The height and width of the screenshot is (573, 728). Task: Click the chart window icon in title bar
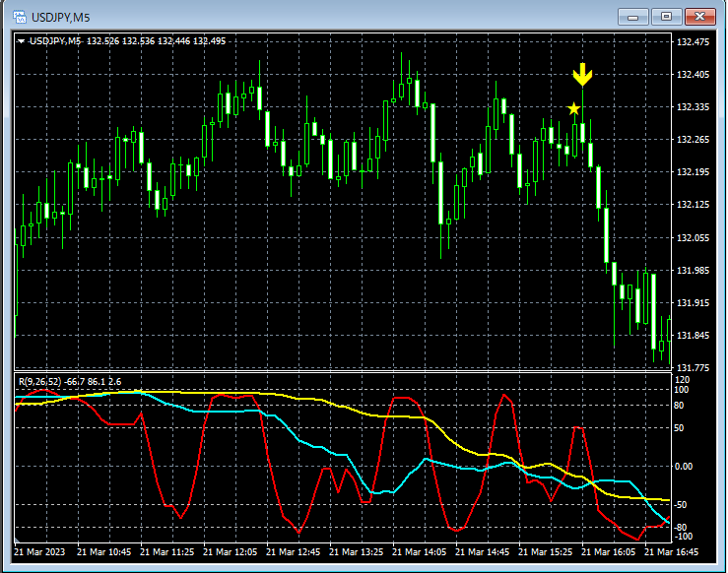(x=19, y=17)
